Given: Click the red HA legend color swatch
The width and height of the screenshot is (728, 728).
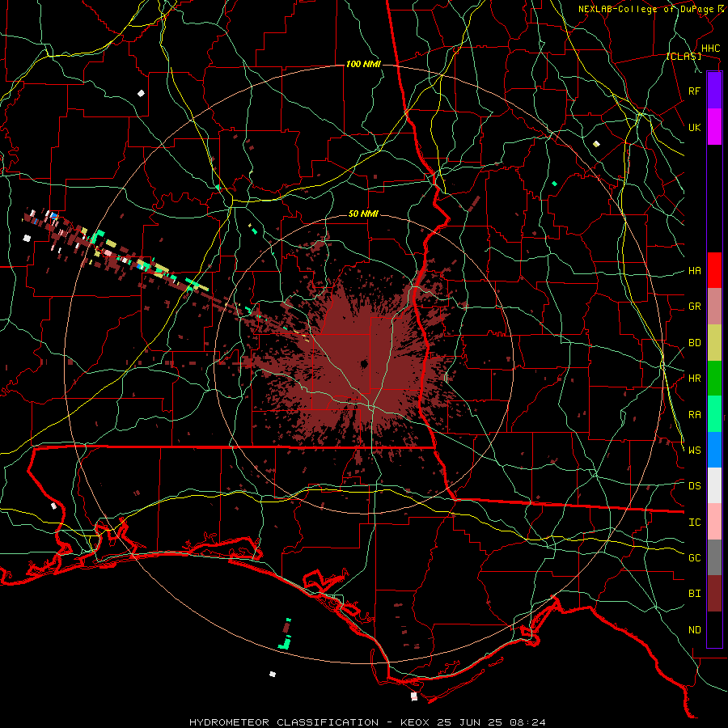Looking at the screenshot, I should (x=714, y=270).
